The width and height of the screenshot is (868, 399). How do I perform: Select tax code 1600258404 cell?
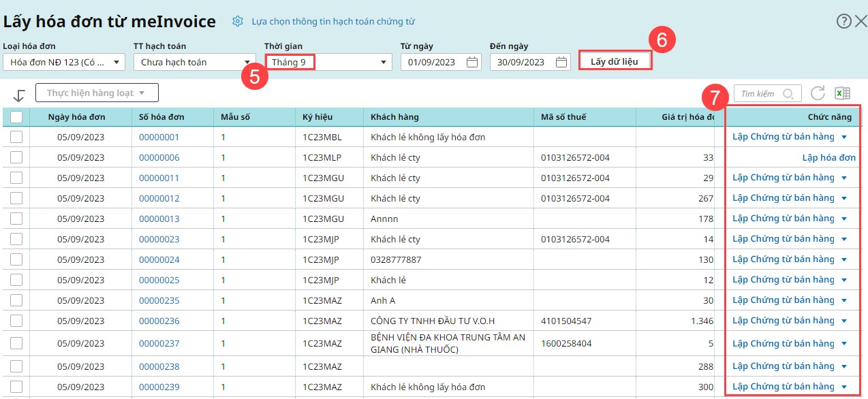(566, 343)
